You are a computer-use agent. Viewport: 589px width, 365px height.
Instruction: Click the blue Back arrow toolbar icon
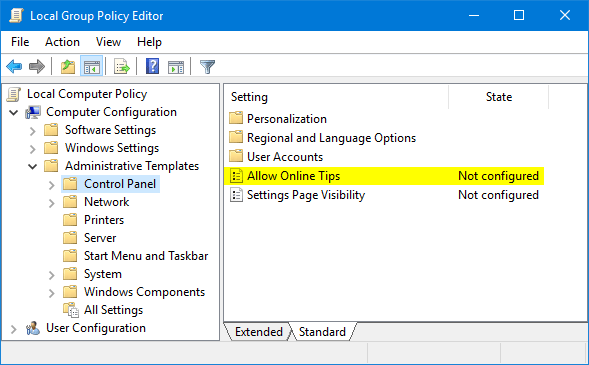(14, 66)
